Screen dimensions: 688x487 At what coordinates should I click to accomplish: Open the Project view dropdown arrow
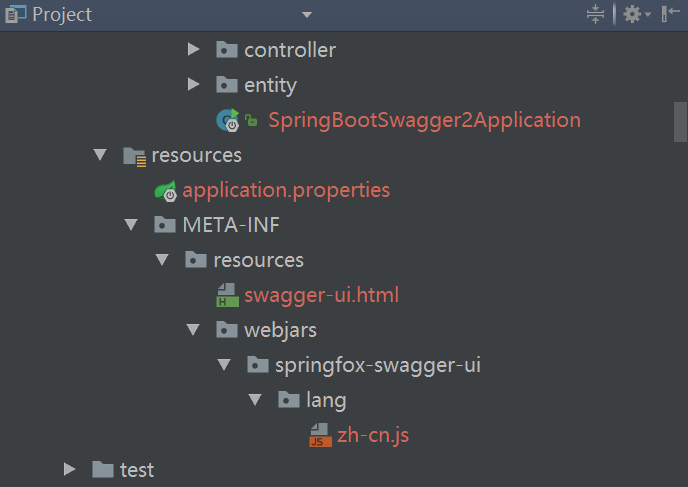pos(307,15)
